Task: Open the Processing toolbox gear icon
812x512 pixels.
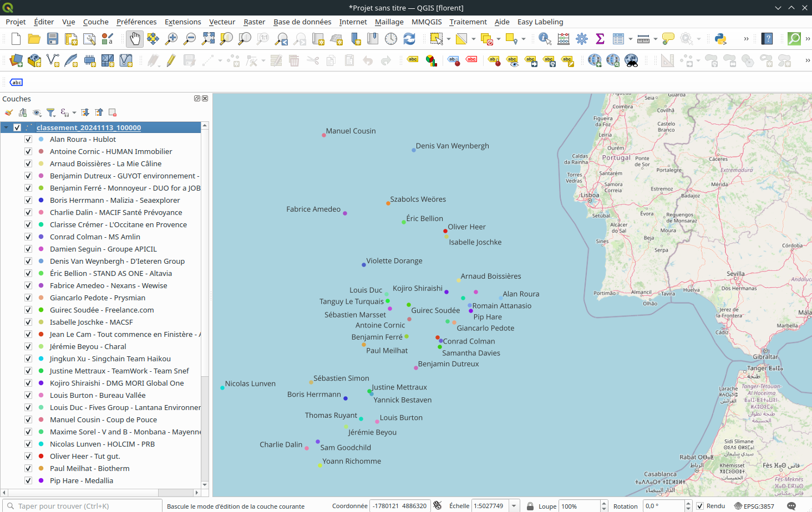Action: [x=582, y=39]
